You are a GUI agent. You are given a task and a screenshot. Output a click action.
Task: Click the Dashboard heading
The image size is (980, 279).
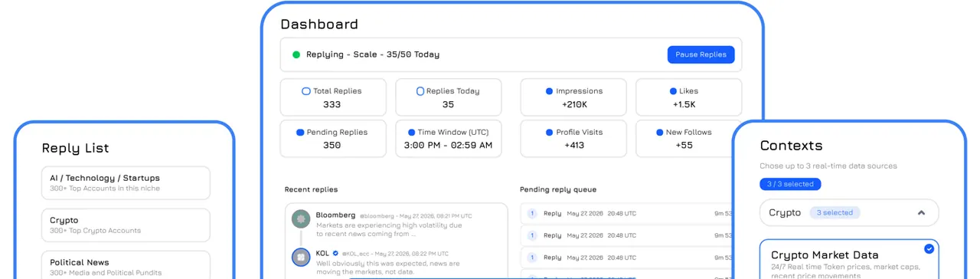[x=319, y=24]
